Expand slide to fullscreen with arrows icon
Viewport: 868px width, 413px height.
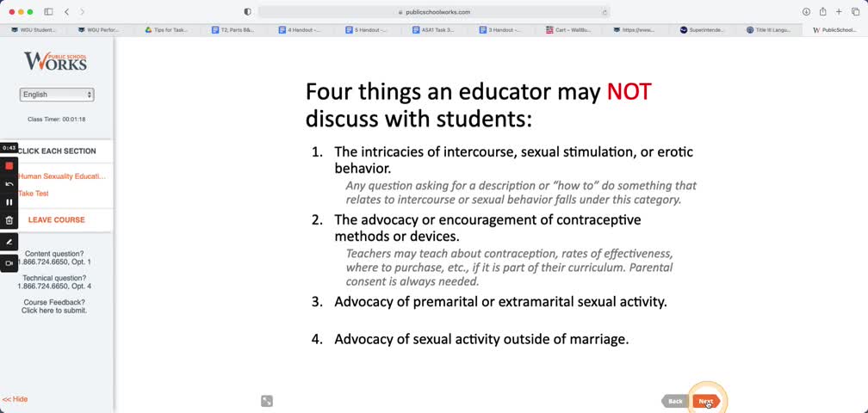click(x=267, y=401)
